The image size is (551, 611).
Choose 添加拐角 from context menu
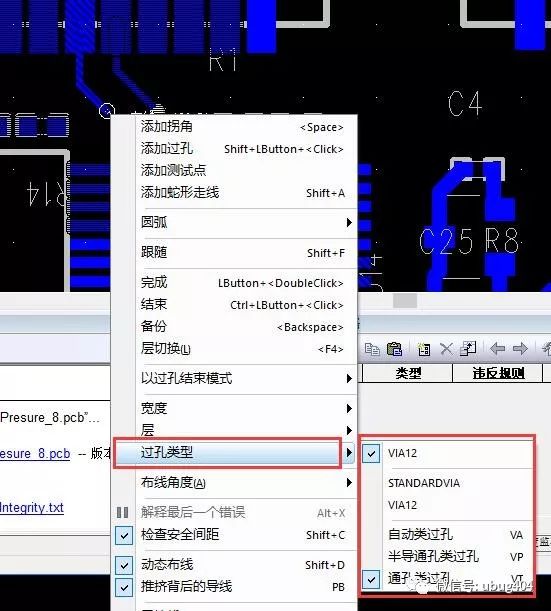pyautogui.click(x=246, y=127)
